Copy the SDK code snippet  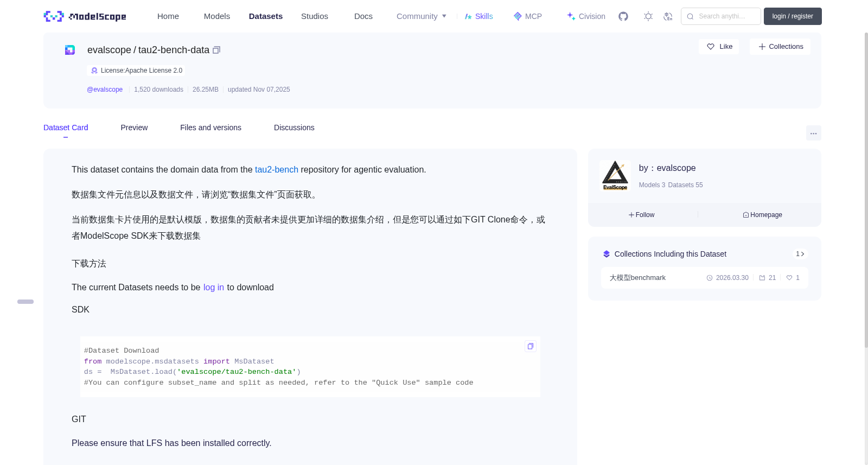point(531,346)
